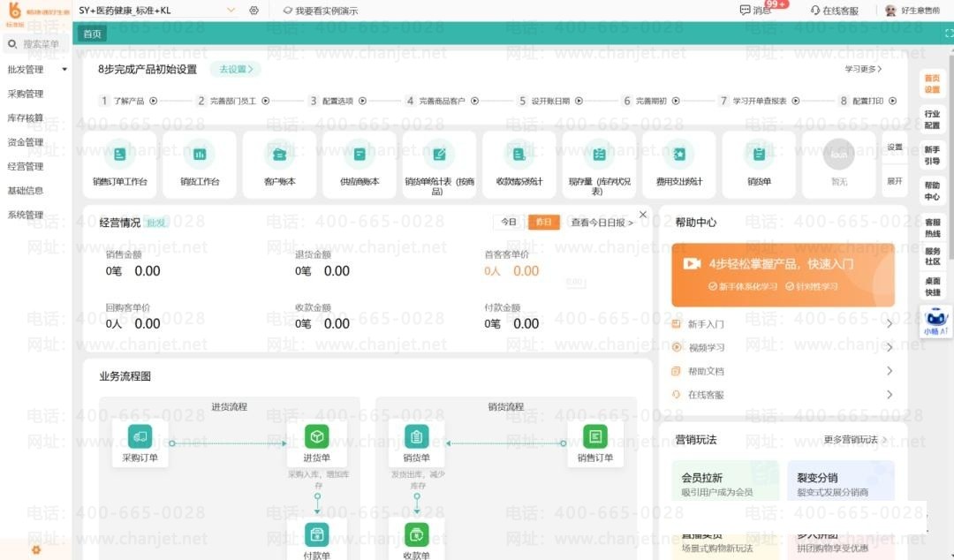Open the 会员拉新 marketing card

(x=724, y=481)
